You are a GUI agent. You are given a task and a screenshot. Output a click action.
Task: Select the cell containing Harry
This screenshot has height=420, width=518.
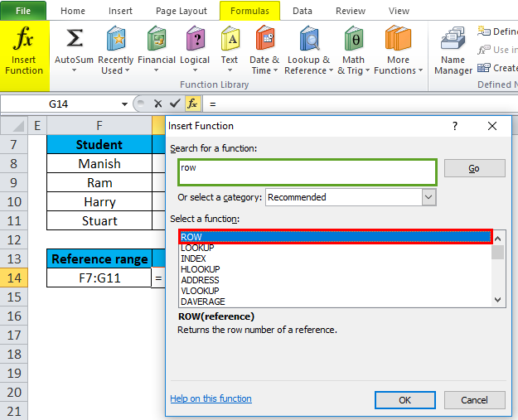tap(99, 202)
